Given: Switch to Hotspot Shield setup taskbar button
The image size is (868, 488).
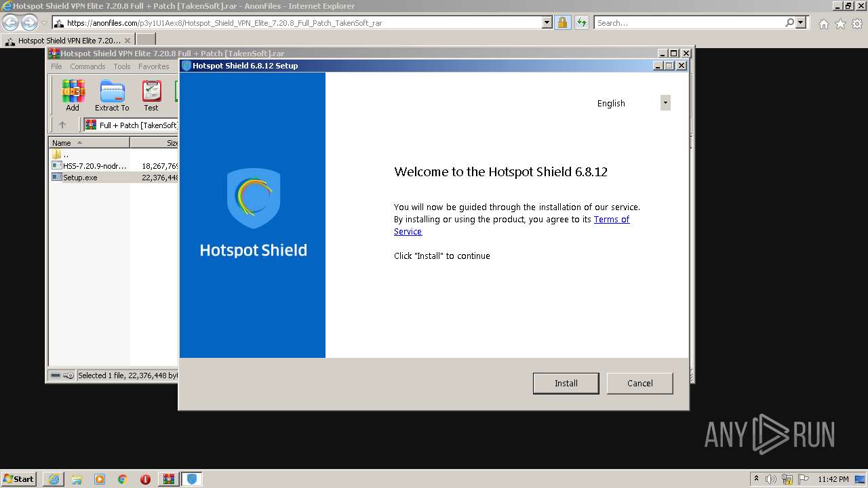Looking at the screenshot, I should point(192,479).
